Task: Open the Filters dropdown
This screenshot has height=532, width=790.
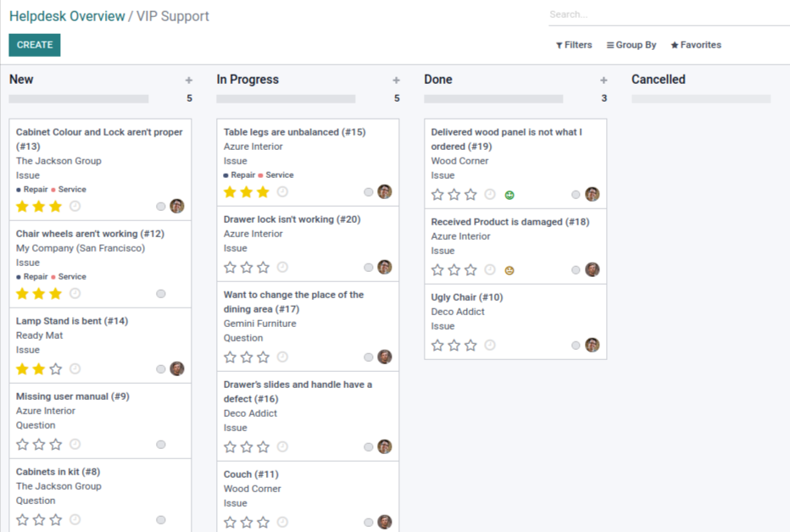Action: pyautogui.click(x=574, y=45)
